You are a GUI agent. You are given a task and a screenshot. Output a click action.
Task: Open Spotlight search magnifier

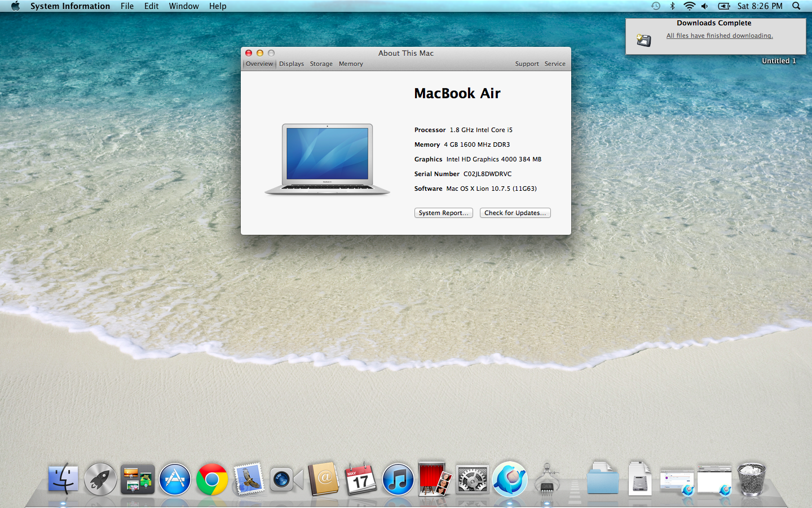click(796, 6)
